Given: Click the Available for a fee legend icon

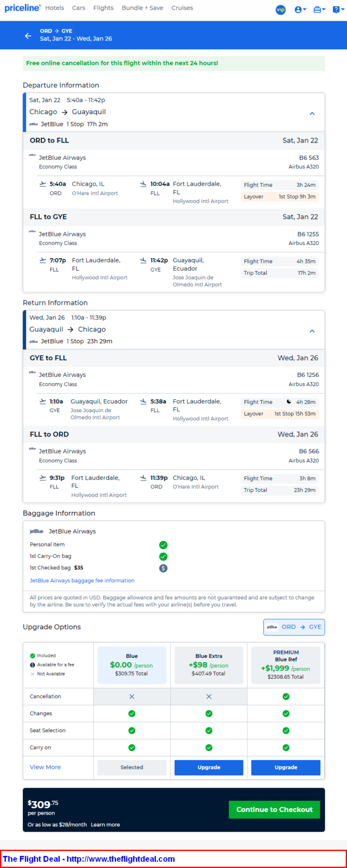Looking at the screenshot, I should click(x=33, y=665).
